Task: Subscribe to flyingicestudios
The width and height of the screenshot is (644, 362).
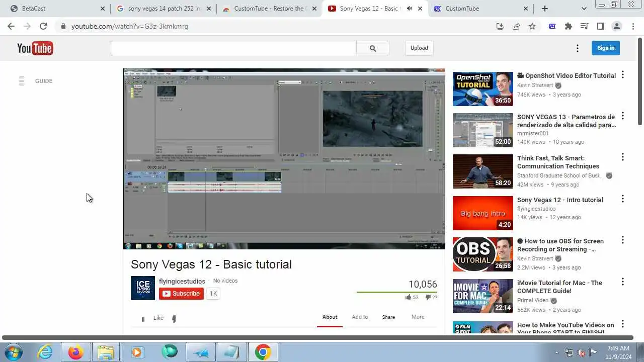Action: click(181, 294)
